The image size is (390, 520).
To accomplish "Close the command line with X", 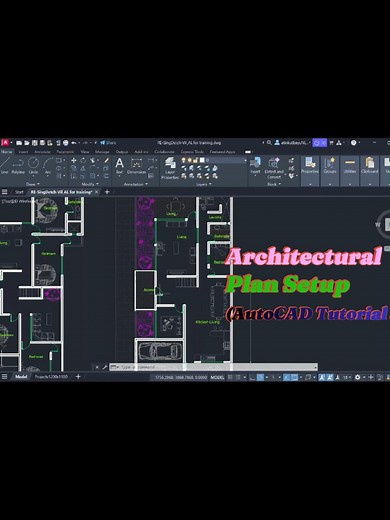I will coord(97,367).
